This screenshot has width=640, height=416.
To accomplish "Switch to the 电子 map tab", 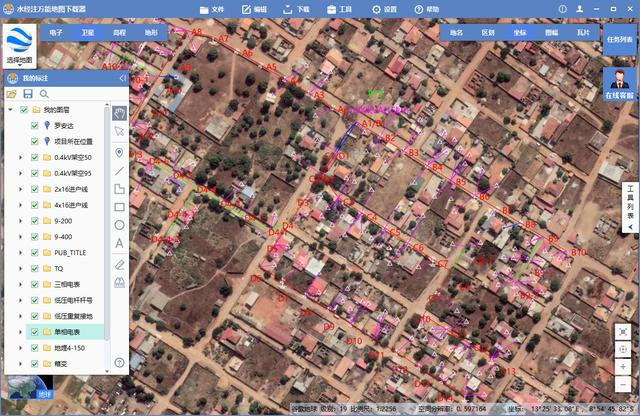I will [56, 32].
